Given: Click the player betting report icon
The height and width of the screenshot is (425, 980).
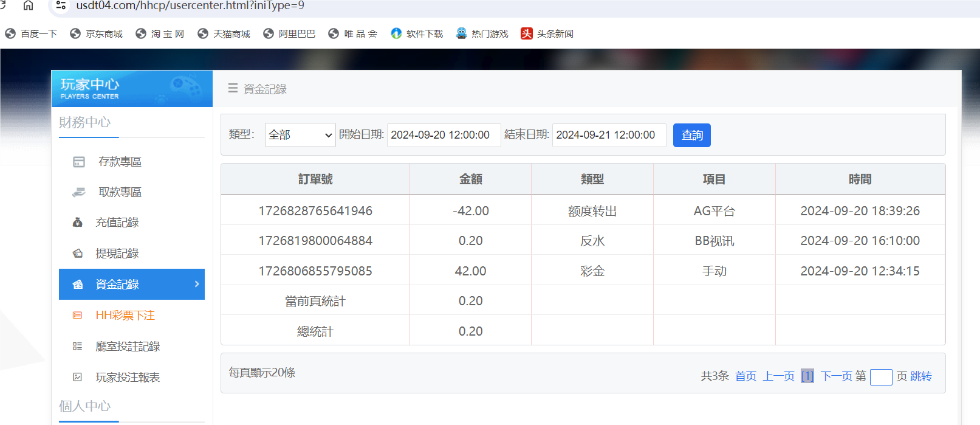Looking at the screenshot, I should pos(77,378).
